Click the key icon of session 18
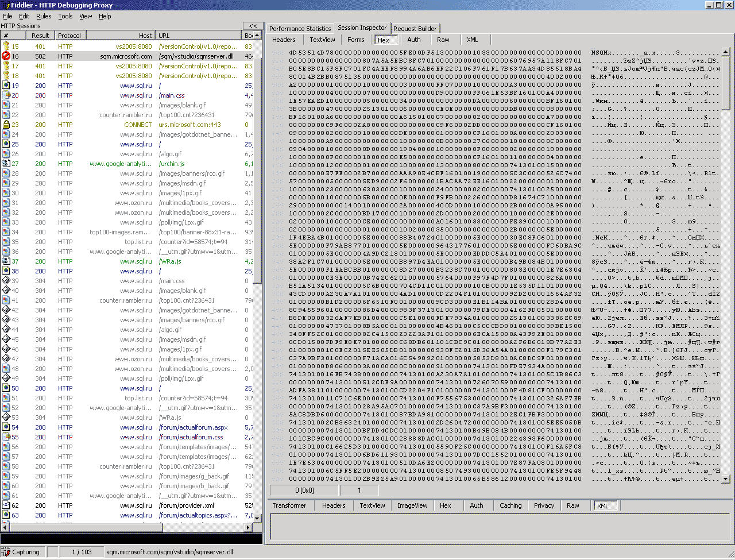Viewport: 735px width, 560px height. coord(6,76)
